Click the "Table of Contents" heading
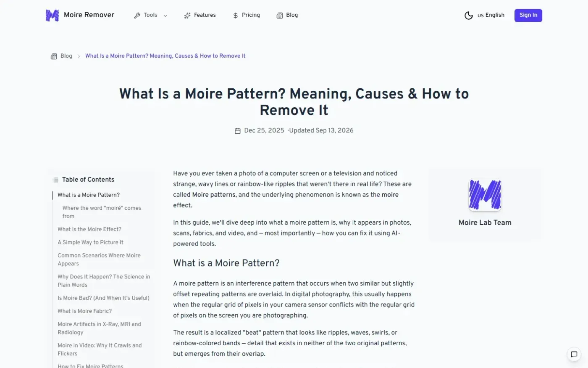588x368 pixels. coord(88,180)
